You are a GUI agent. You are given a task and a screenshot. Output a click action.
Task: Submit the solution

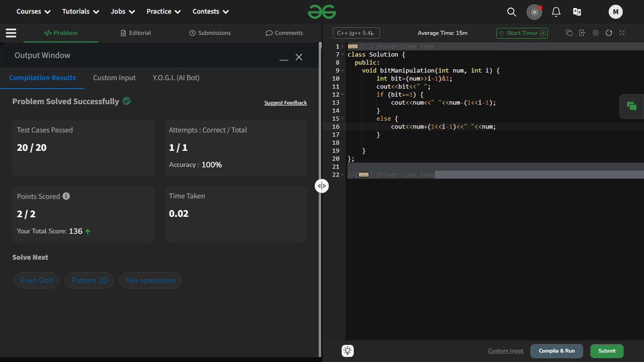click(x=607, y=351)
